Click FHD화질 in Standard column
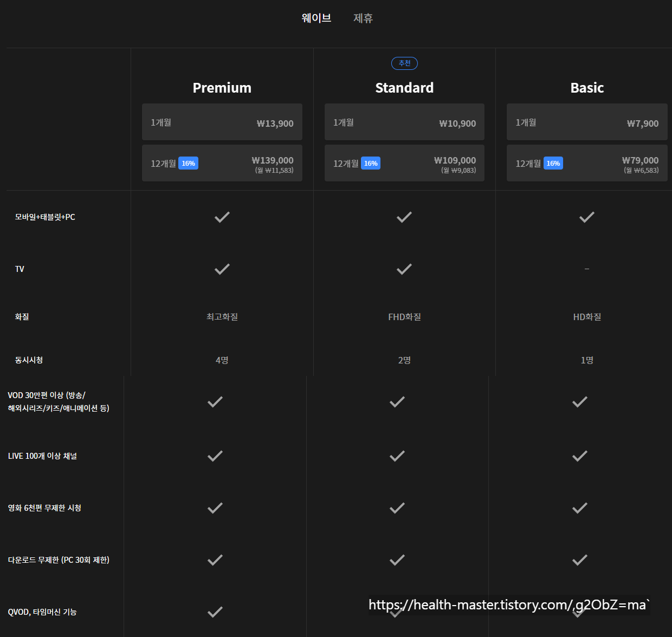The image size is (672, 637). click(x=404, y=317)
